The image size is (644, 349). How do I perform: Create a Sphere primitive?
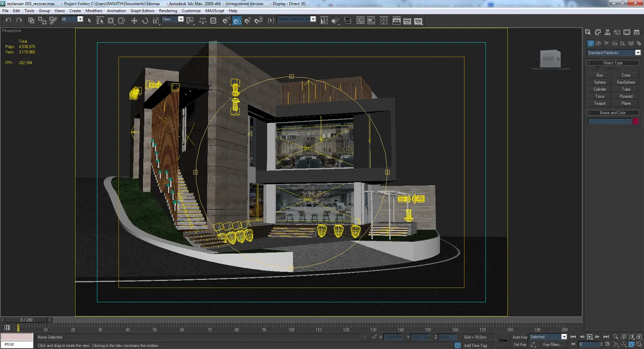point(600,82)
